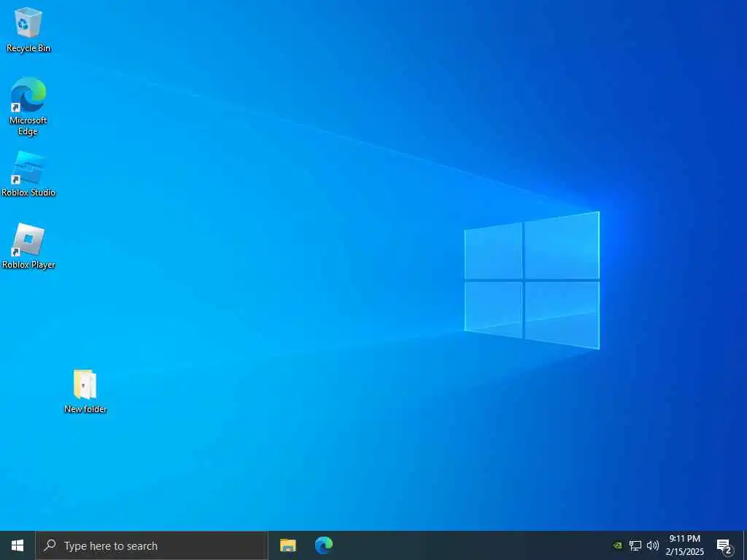Select the Microsoft Edge desktop shortcut

(x=28, y=106)
